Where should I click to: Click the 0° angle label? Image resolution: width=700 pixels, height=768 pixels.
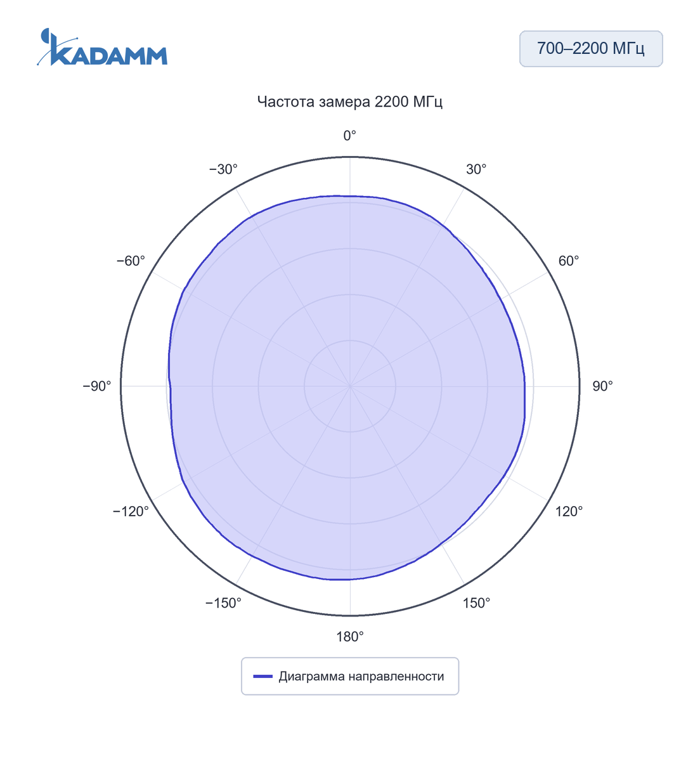pyautogui.click(x=350, y=136)
